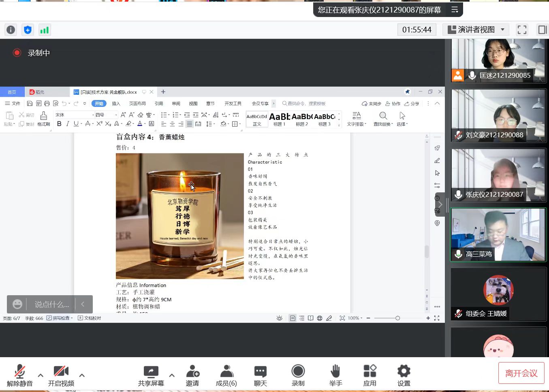Image resolution: width=549 pixels, height=392 pixels.
Task: Open the Apps menu
Action: tap(370, 375)
